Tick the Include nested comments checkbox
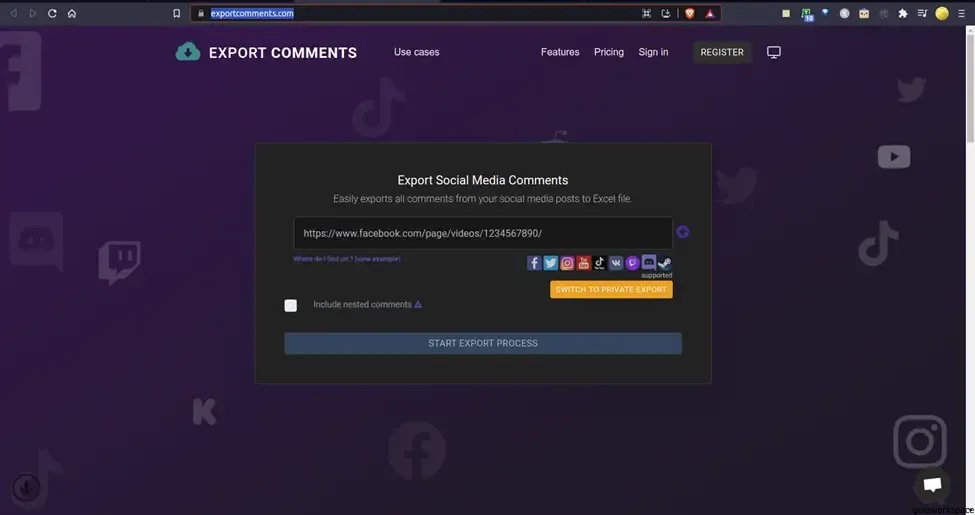The height and width of the screenshot is (515, 975). coord(290,305)
